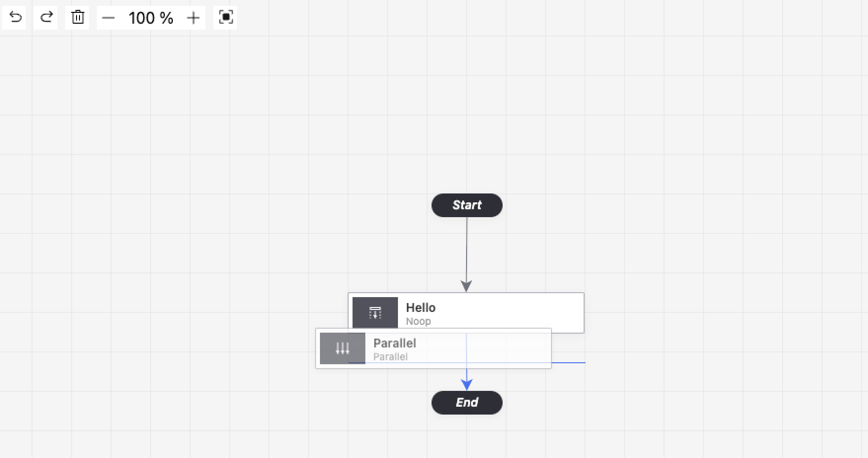This screenshot has height=458, width=868.
Task: Select the Hello state title
Action: [421, 307]
